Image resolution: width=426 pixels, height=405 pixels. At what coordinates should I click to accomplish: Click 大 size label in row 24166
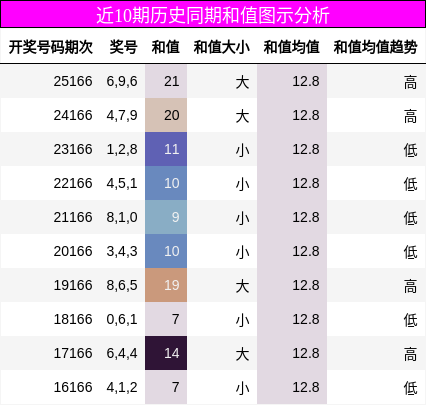(x=242, y=116)
